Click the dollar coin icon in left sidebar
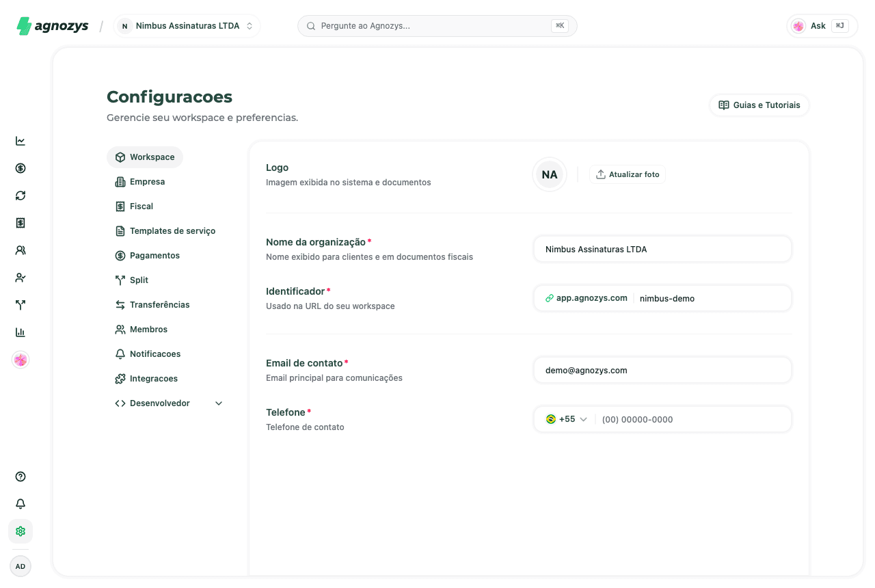Screen dimensions: 875x588 (21, 168)
